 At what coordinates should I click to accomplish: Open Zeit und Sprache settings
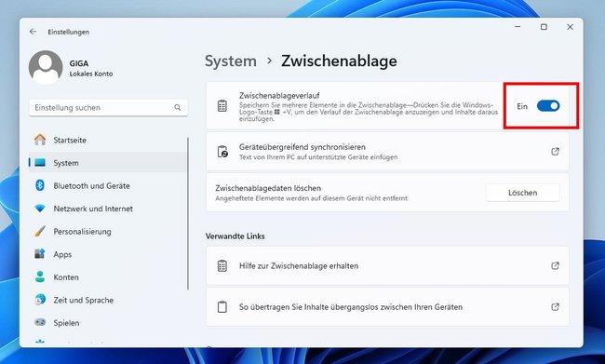(x=108, y=300)
